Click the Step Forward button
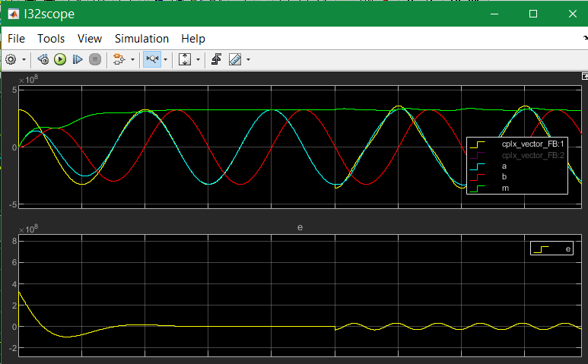Screen dimensions: 588x364 pyautogui.click(x=78, y=59)
